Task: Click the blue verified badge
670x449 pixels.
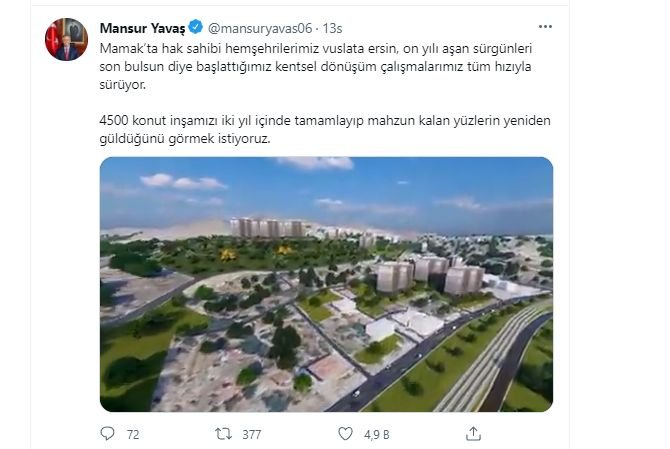Action: [x=196, y=27]
